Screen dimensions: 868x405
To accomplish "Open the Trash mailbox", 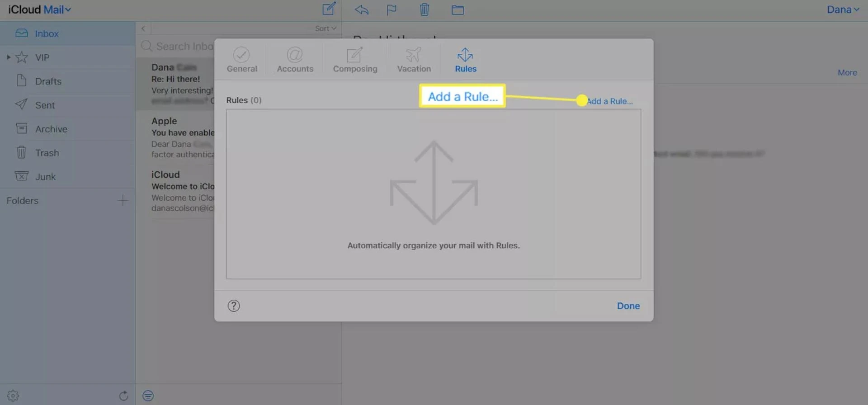I will point(67,153).
